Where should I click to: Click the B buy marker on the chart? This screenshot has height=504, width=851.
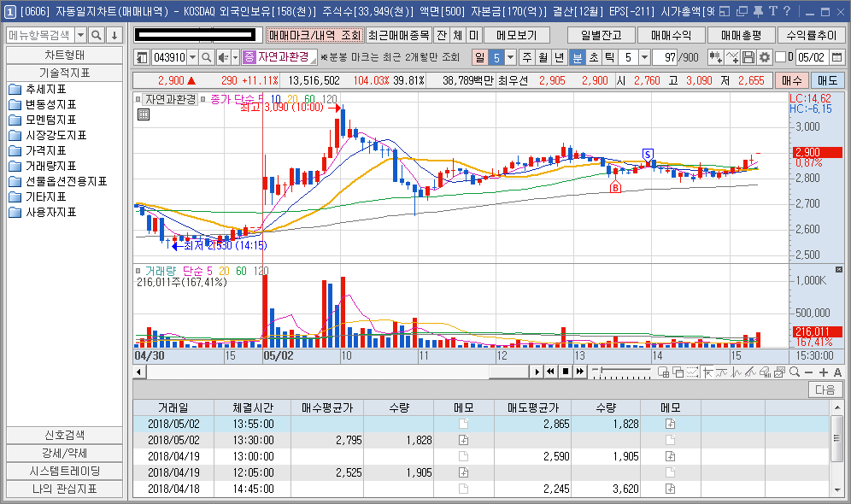615,188
